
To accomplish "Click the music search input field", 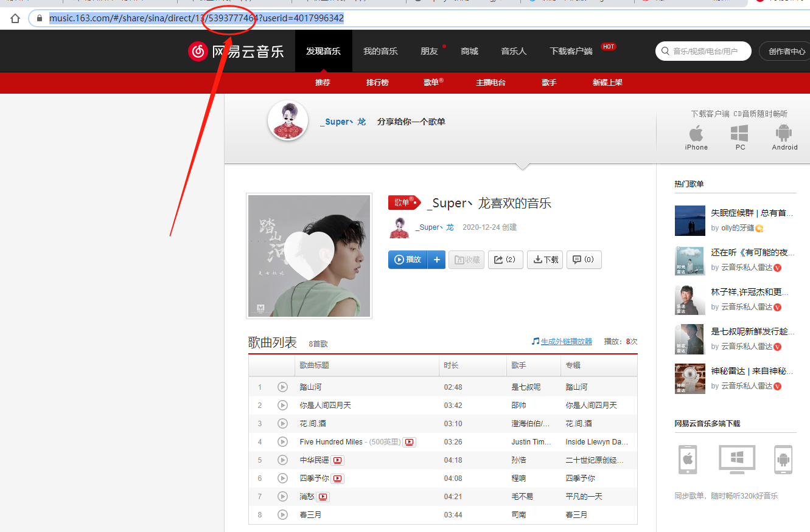I will (x=704, y=51).
